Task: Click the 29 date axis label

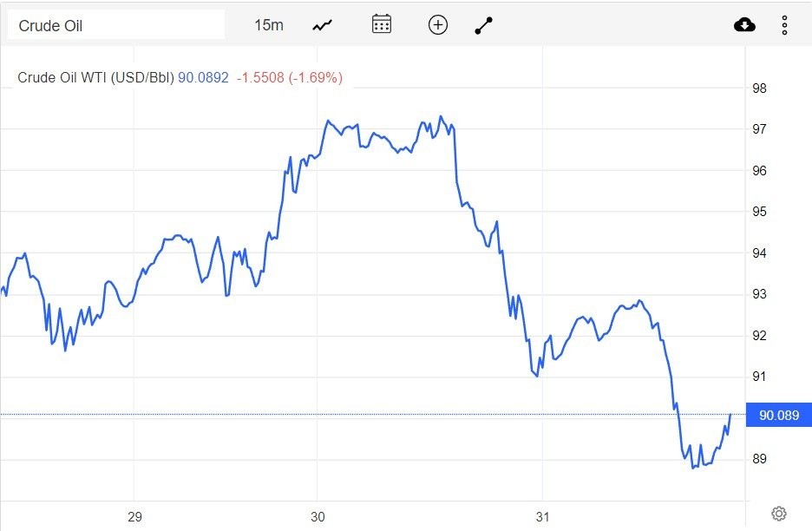Action: [134, 517]
